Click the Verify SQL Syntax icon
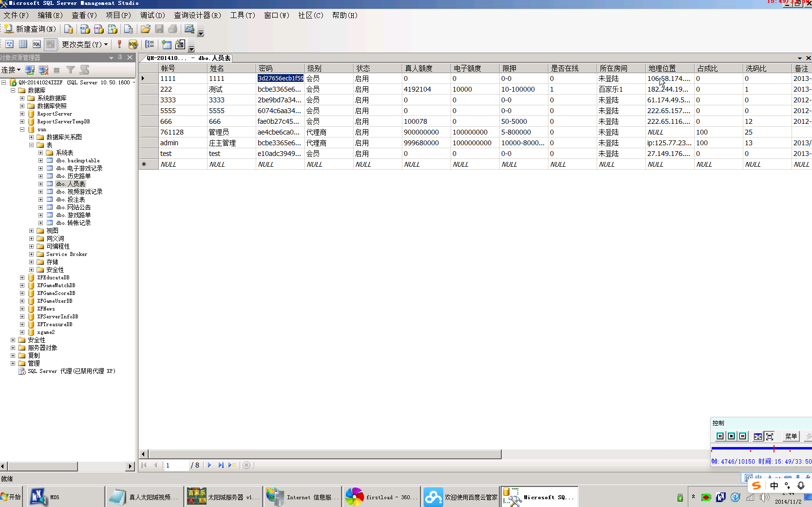This screenshot has width=812, height=507. [x=133, y=44]
